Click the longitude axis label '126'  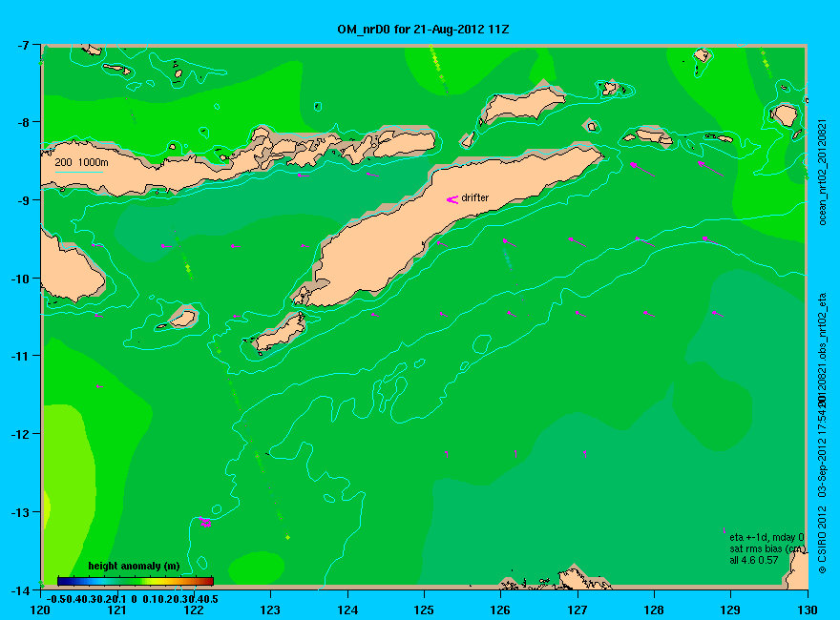tap(500, 610)
